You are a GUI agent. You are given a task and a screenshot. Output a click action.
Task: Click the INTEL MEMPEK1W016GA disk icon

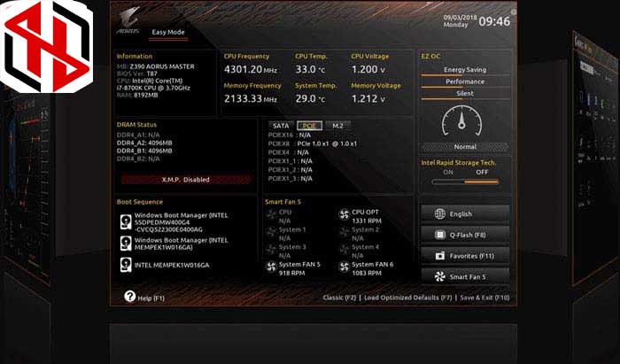(126, 265)
